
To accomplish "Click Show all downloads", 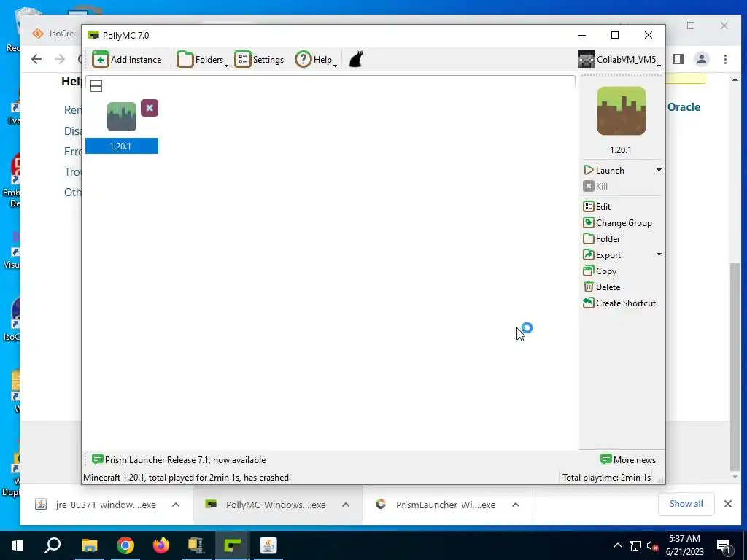I will point(686,504).
